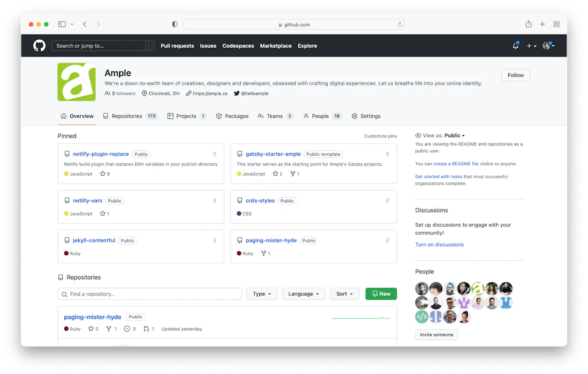Click the github.com address bar

point(294,25)
